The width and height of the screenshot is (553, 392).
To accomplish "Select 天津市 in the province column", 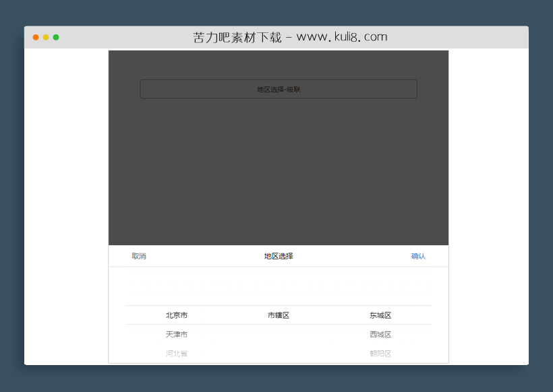I will pos(177,333).
